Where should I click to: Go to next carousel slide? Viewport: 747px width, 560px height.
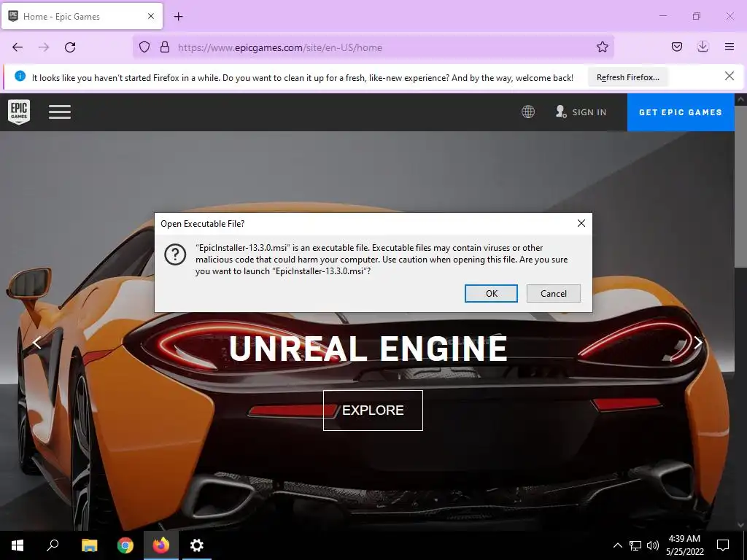[x=698, y=343]
